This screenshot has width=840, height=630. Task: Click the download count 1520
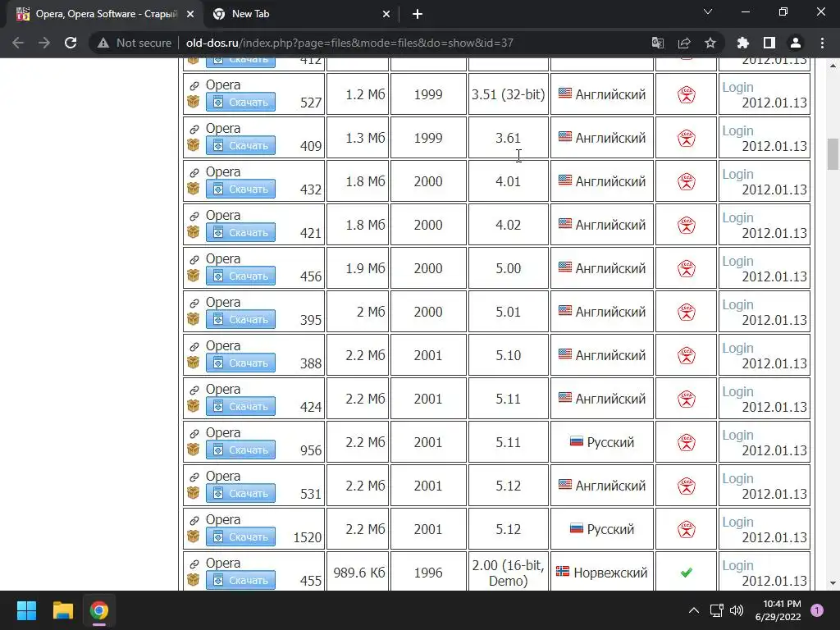tap(308, 536)
